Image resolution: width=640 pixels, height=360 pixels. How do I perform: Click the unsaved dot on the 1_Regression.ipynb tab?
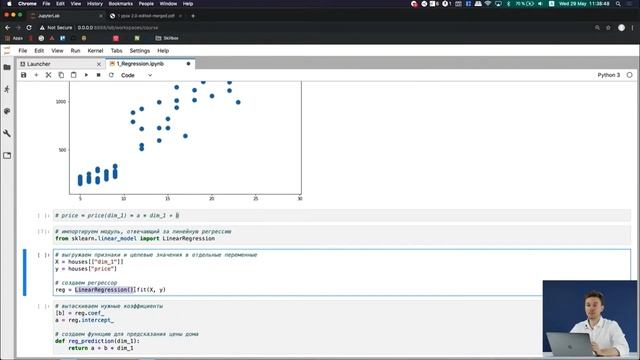(188, 64)
